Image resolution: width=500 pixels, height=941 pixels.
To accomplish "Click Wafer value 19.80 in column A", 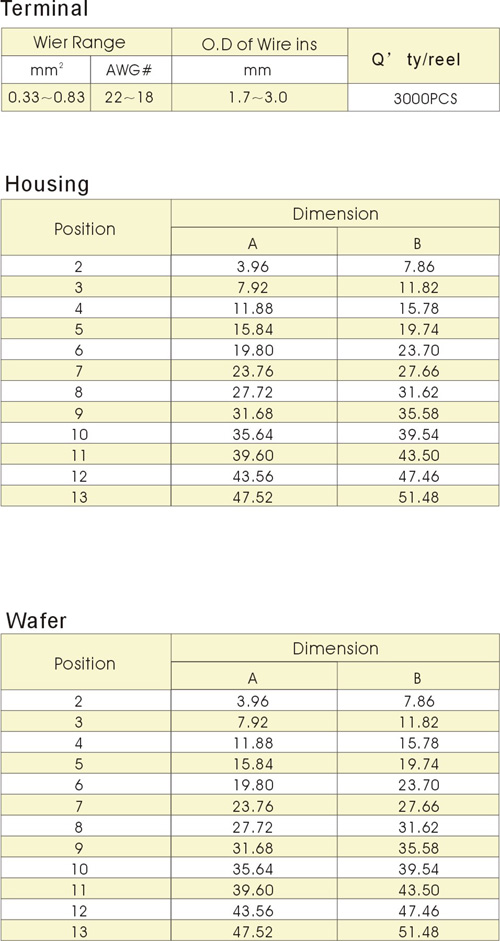I will [x=253, y=784].
